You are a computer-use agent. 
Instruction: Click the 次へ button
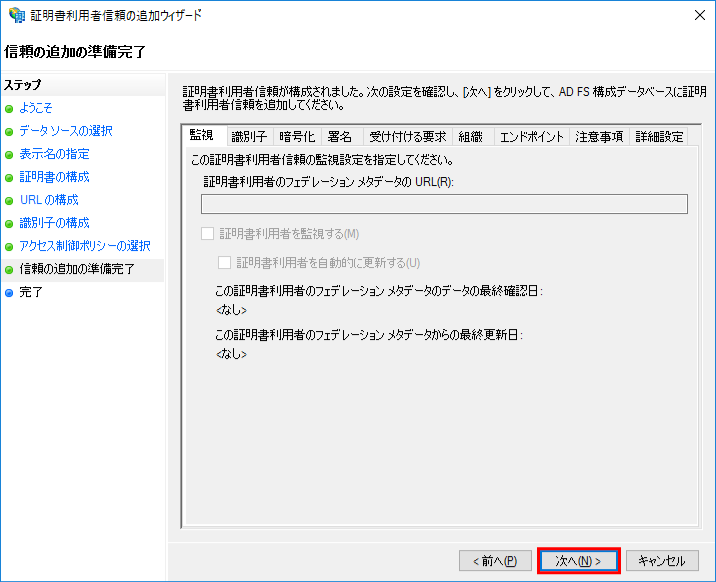[x=579, y=561]
